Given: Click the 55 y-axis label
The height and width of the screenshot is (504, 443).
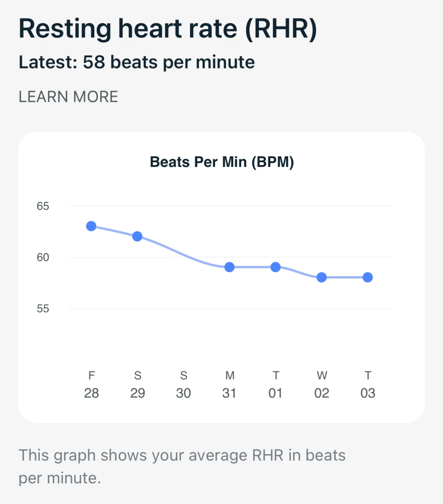Looking at the screenshot, I should pyautogui.click(x=43, y=309).
